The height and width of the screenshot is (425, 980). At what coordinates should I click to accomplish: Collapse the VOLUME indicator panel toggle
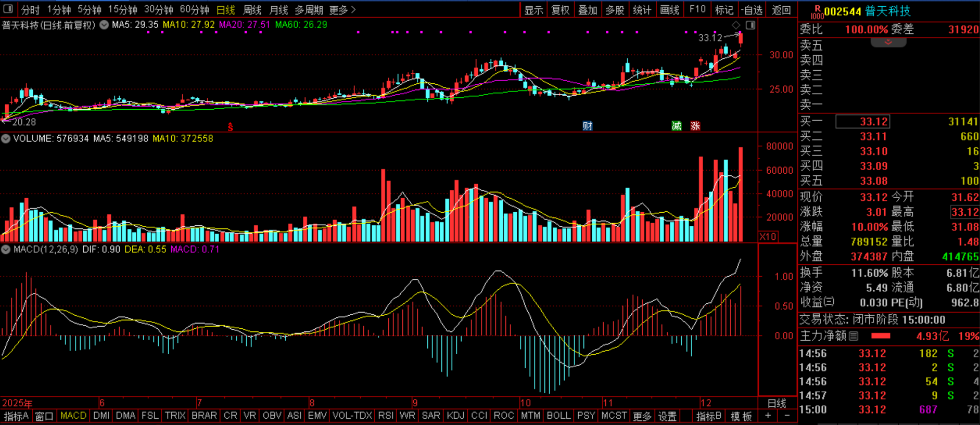click(6, 138)
